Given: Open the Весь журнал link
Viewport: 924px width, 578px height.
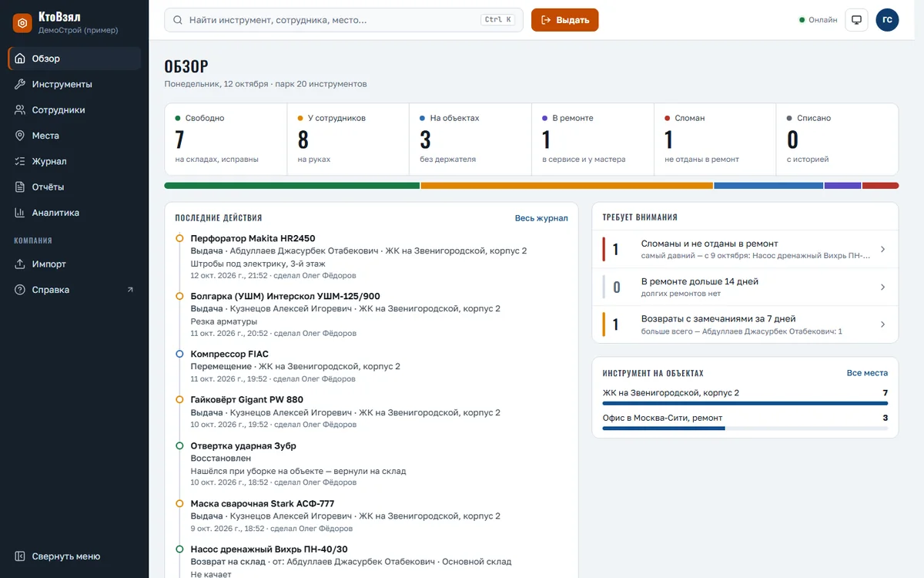Looking at the screenshot, I should (541, 218).
